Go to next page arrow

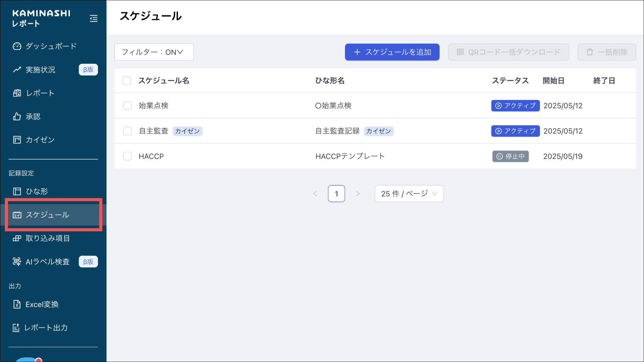(358, 194)
